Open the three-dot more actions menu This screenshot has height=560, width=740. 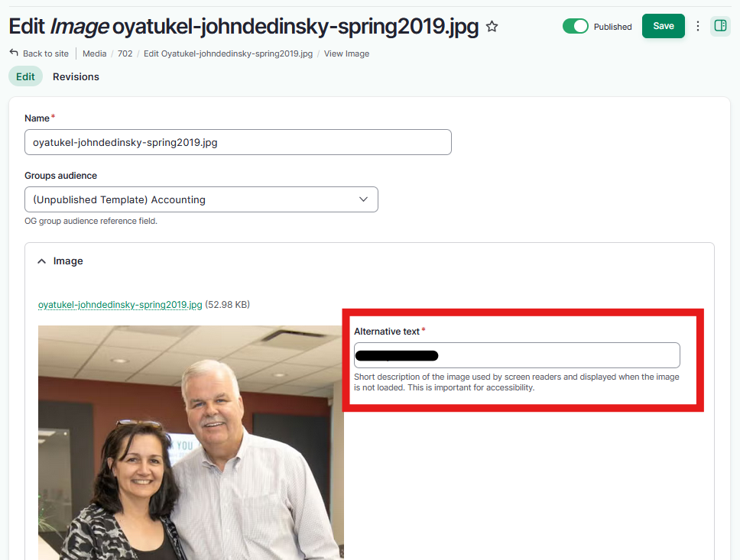(697, 26)
